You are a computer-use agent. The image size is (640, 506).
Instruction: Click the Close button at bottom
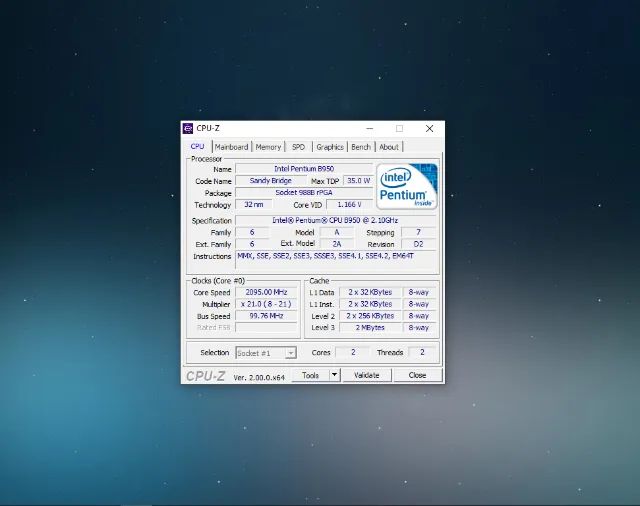[x=417, y=375]
